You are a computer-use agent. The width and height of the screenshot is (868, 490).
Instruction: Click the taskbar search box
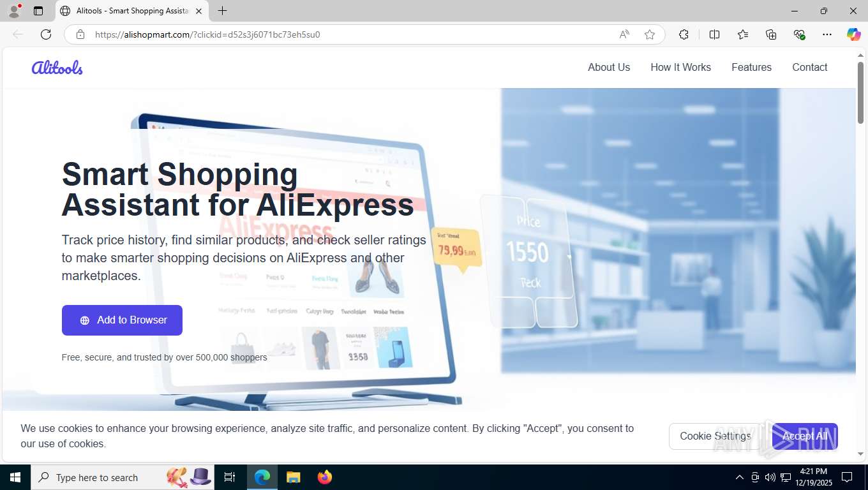click(x=123, y=477)
